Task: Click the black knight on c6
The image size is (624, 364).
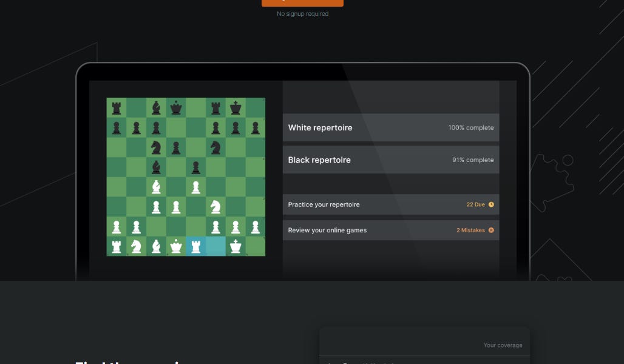Action: pyautogui.click(x=155, y=147)
